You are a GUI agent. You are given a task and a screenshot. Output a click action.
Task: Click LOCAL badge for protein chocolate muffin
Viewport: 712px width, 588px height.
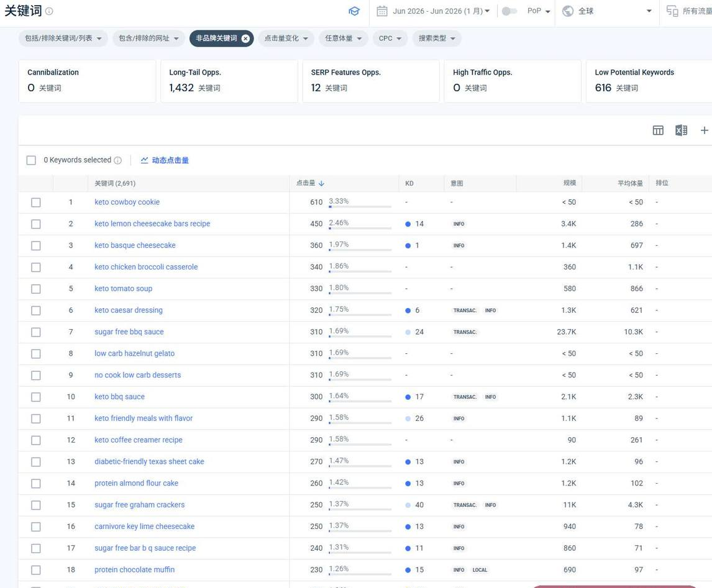click(480, 570)
